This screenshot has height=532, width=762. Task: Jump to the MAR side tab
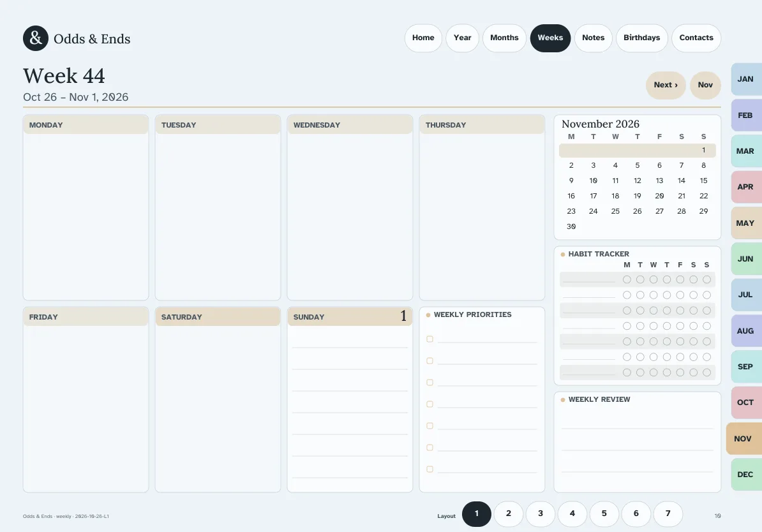[x=746, y=151]
